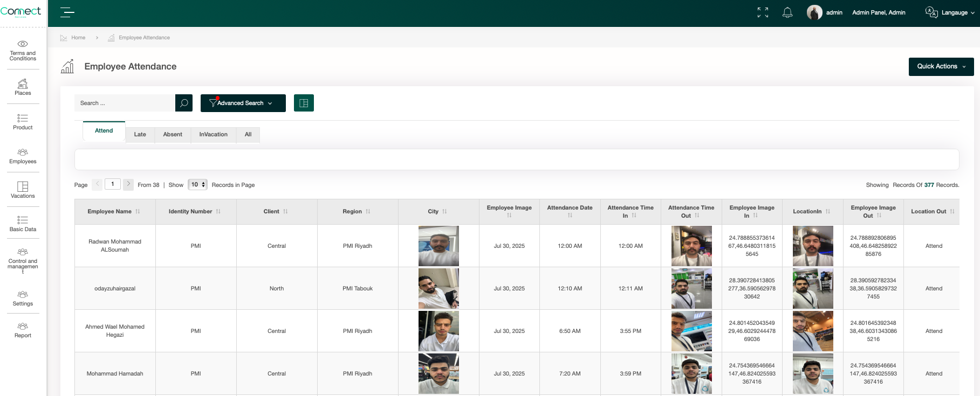The width and height of the screenshot is (980, 396).
Task: Open odayzuhairgazal's Employee Image thumbnail
Action: click(438, 288)
